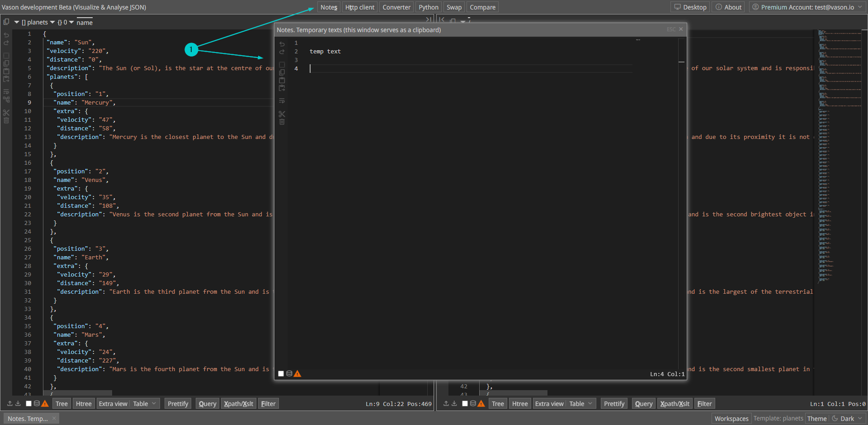The height and width of the screenshot is (425, 868).
Task: Click database icon in left editor bottom bar
Action: click(x=37, y=403)
